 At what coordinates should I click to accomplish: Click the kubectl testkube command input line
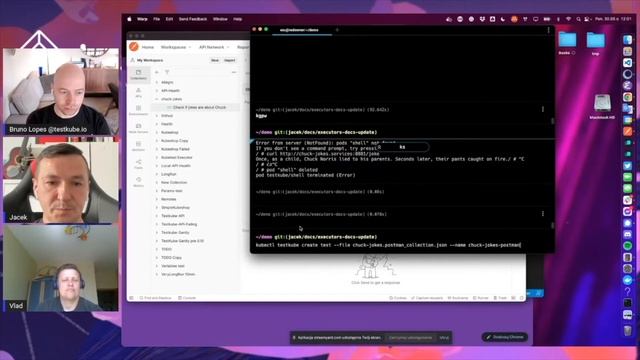pyautogui.click(x=388, y=245)
